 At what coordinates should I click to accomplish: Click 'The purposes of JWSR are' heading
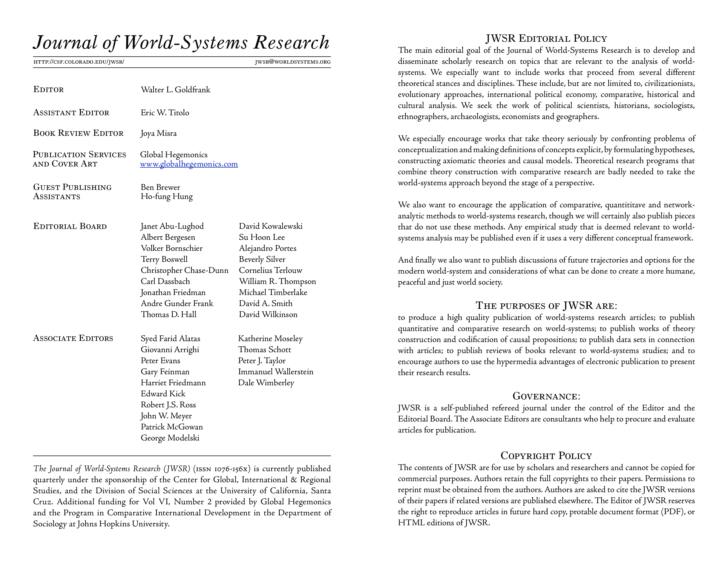pos(546,306)
